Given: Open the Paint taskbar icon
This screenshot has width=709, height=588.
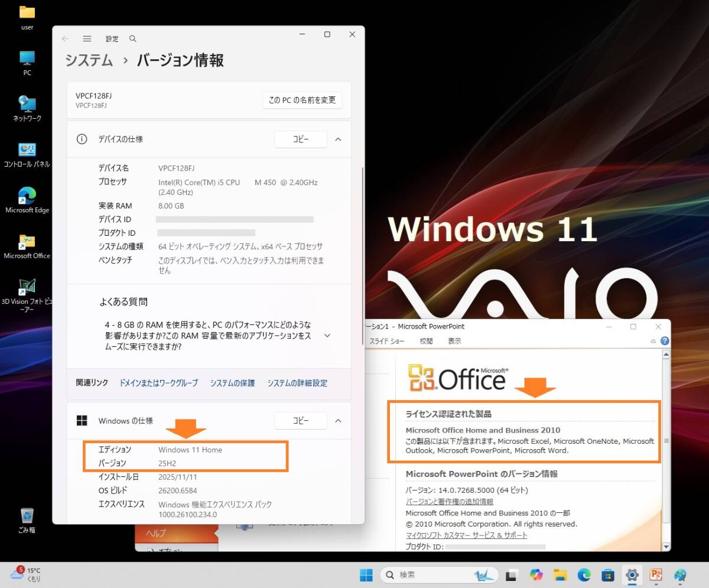Looking at the screenshot, I should point(680,574).
